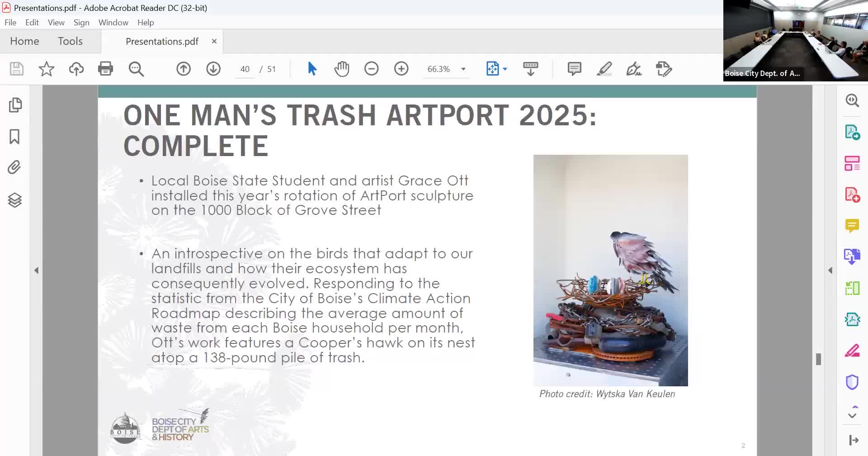Open Compare Files tool in right pane
Screen dimensions: 868x456
852,288
